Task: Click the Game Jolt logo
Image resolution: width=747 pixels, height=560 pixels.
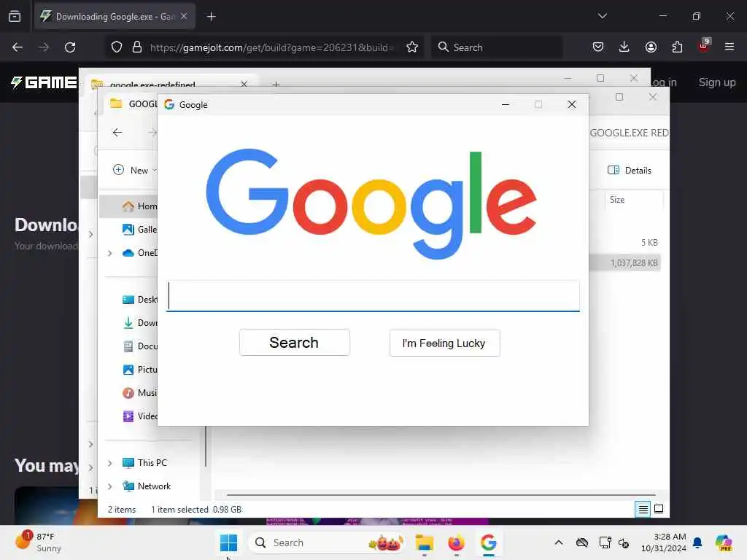Action: 44,82
